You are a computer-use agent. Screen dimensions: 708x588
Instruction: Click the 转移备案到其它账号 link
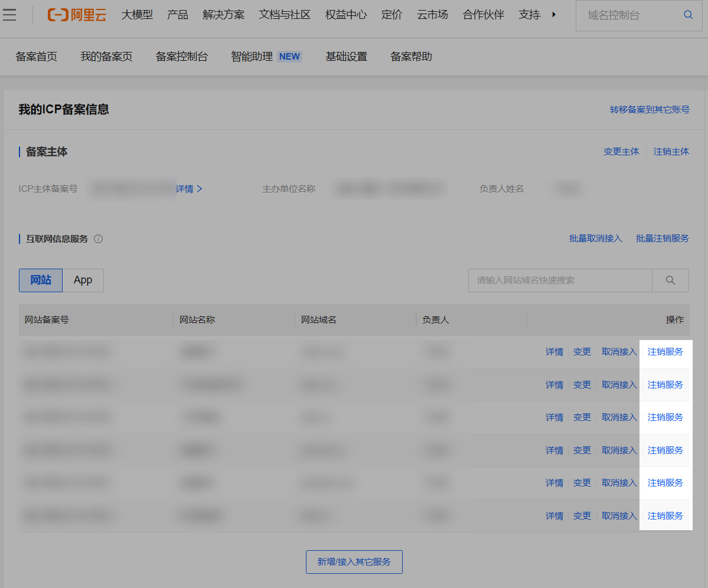(x=650, y=109)
